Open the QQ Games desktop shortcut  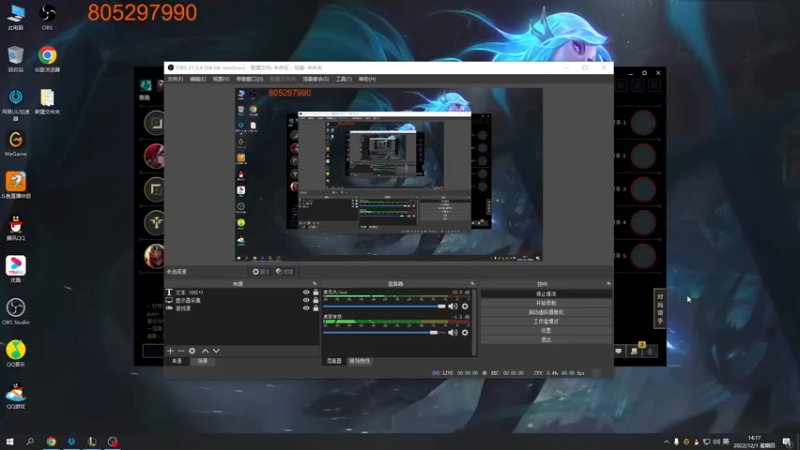coord(16,396)
